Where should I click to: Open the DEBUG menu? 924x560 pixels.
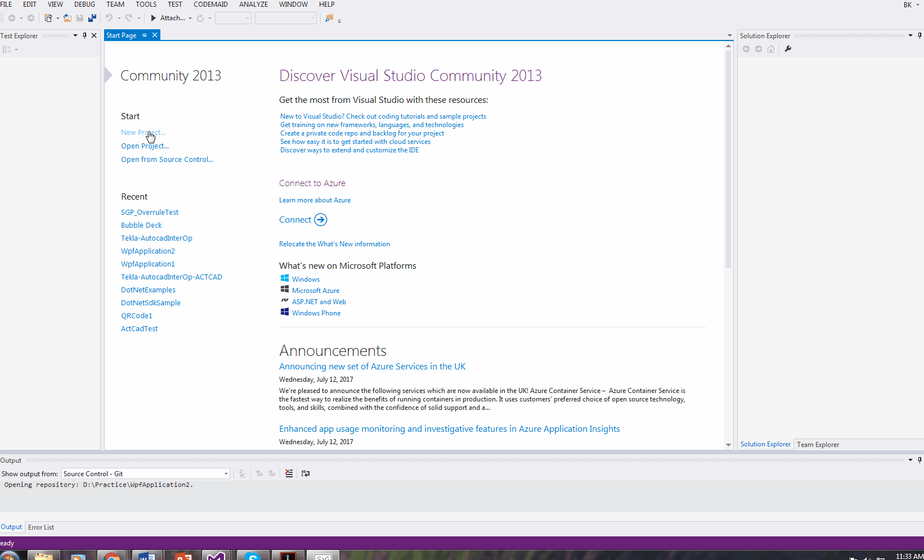click(x=84, y=4)
